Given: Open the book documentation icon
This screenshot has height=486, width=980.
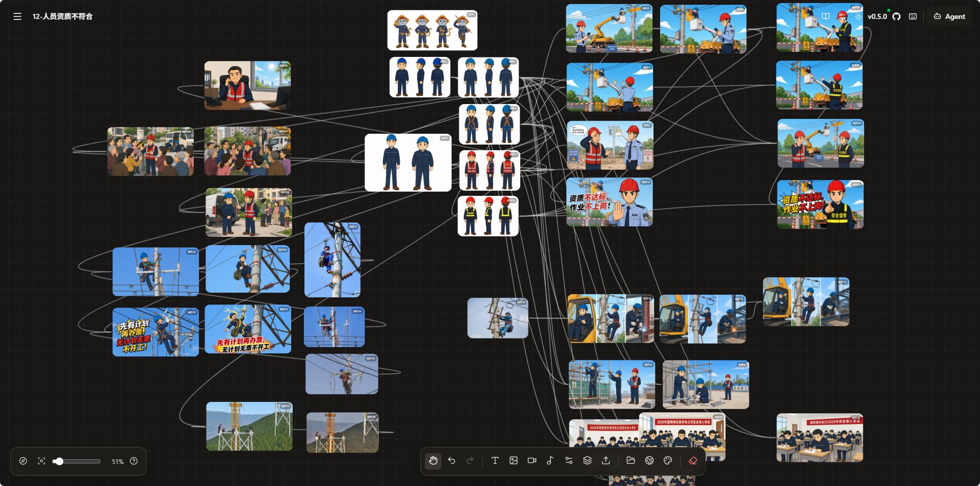Looking at the screenshot, I should coord(826,16).
